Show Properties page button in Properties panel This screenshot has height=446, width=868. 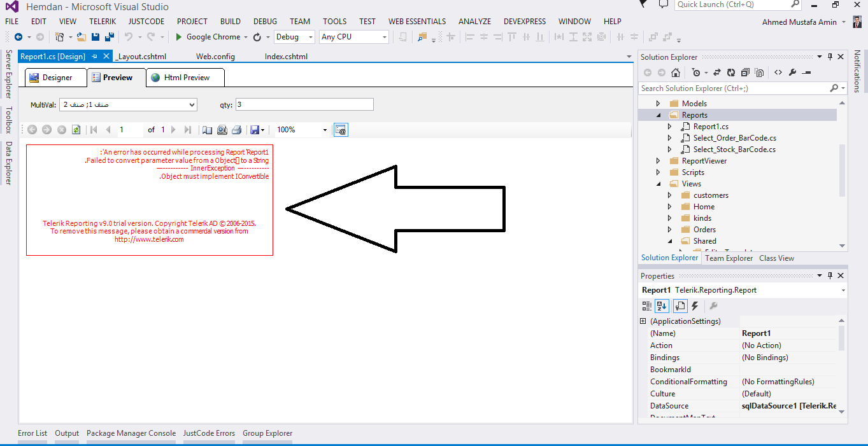click(x=679, y=306)
